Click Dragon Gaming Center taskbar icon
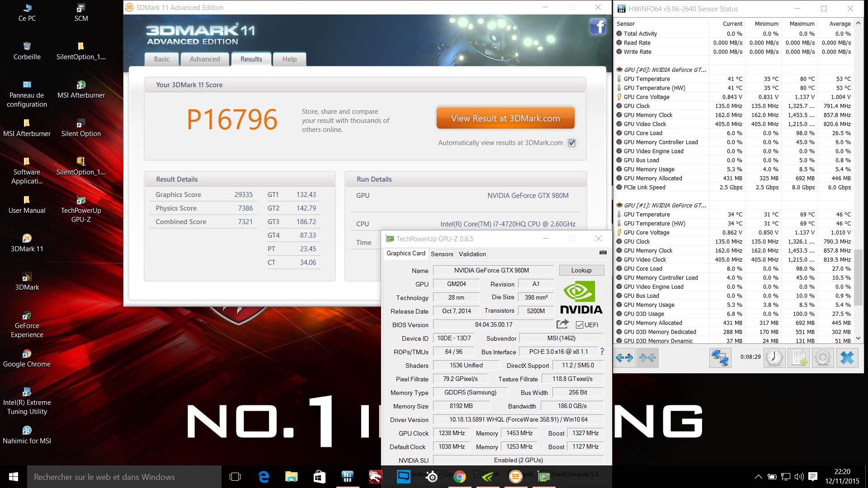 375,477
